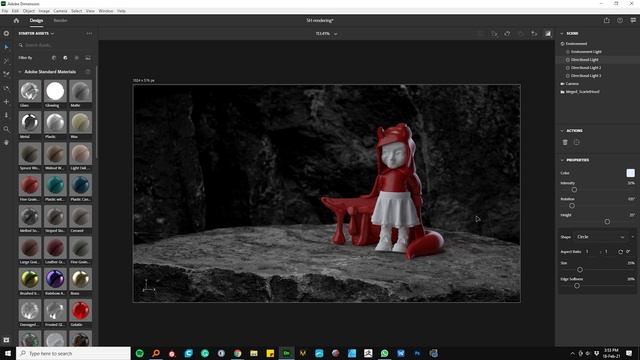Open the Help circle icon at top right
Screen dimensions: 640x360
(620, 20)
